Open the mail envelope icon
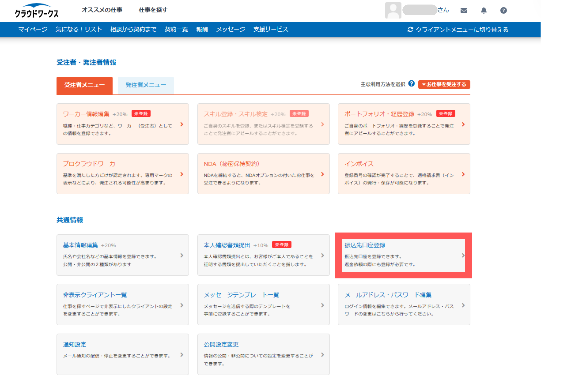 [464, 10]
